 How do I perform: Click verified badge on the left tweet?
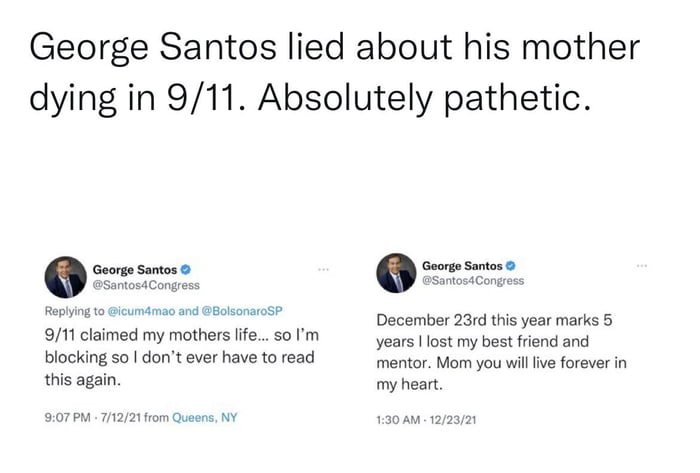click(x=186, y=270)
